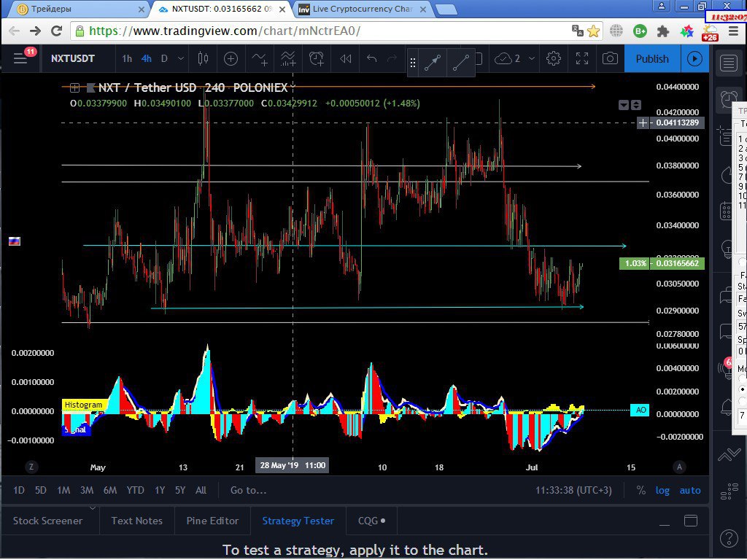747x560 pixels.
Task: Set date range to 1D
Action: click(x=18, y=490)
